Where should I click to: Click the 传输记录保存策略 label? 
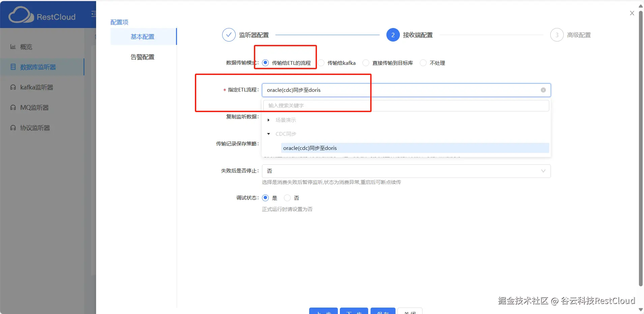click(237, 144)
